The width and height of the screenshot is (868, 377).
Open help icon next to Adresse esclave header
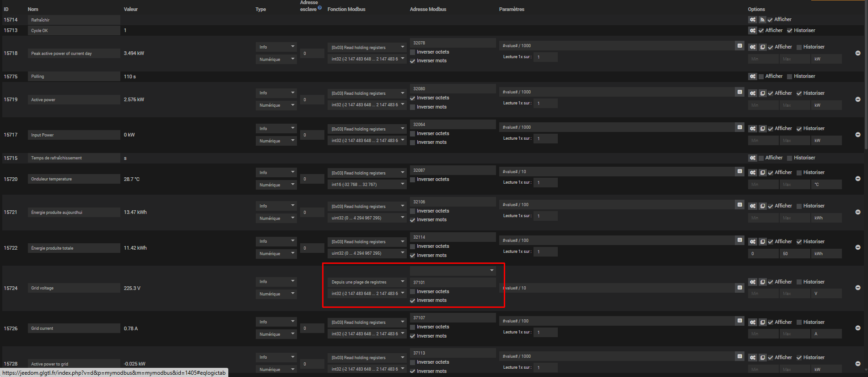pos(320,8)
